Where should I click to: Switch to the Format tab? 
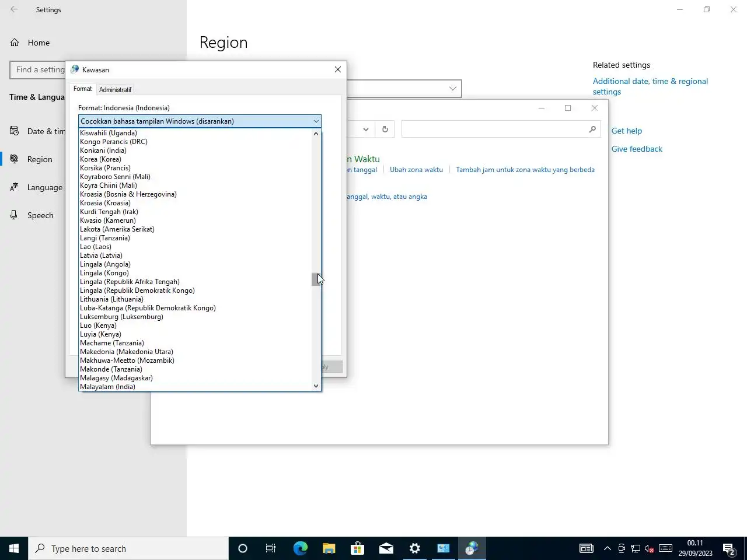[x=82, y=89]
